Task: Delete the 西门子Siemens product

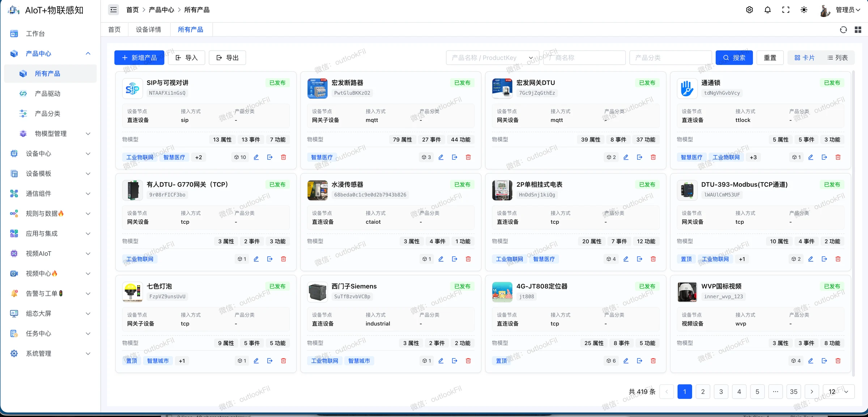Action: coord(468,361)
